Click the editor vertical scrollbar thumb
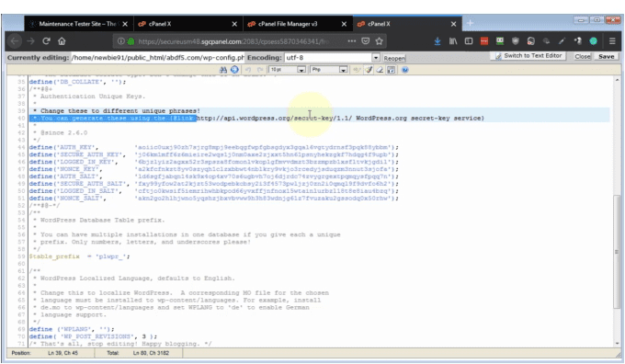625x364 pixels. pyautogui.click(x=617, y=252)
